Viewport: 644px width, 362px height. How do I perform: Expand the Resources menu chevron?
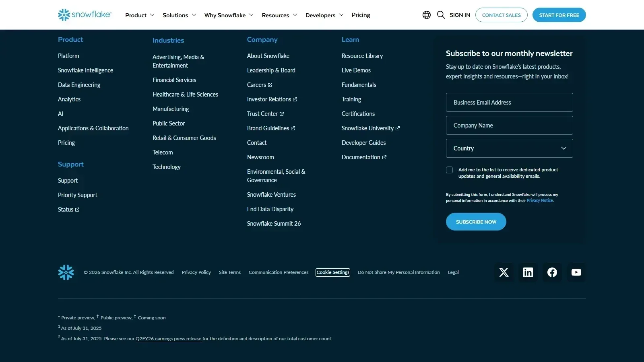tap(295, 15)
